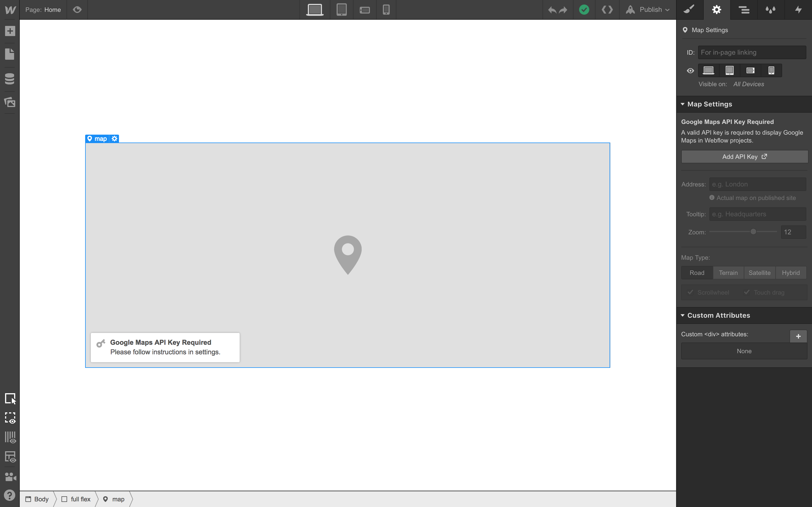Screen dimensions: 812x507
Task: Open the Interactions lightning panel
Action: coord(798,10)
